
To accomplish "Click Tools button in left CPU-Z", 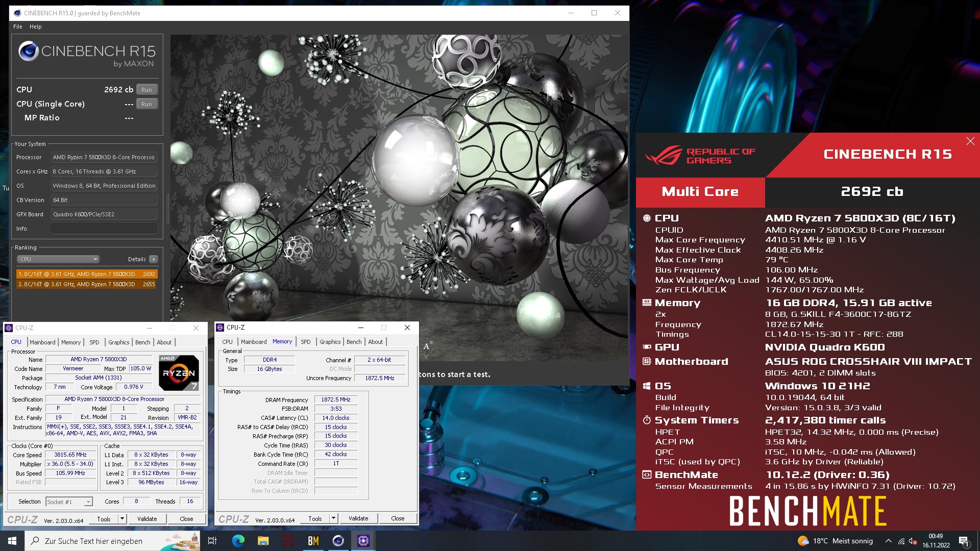I will pos(104,519).
